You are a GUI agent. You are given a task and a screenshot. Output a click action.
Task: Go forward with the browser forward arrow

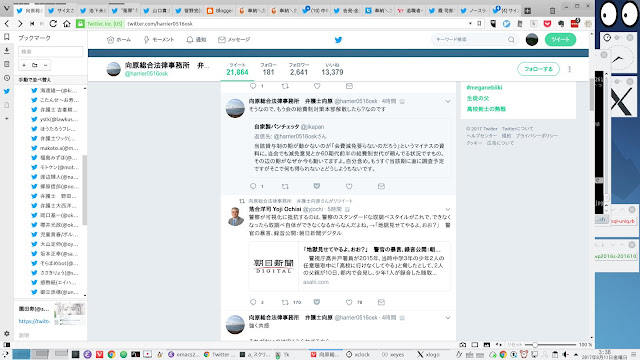[x=20, y=24]
